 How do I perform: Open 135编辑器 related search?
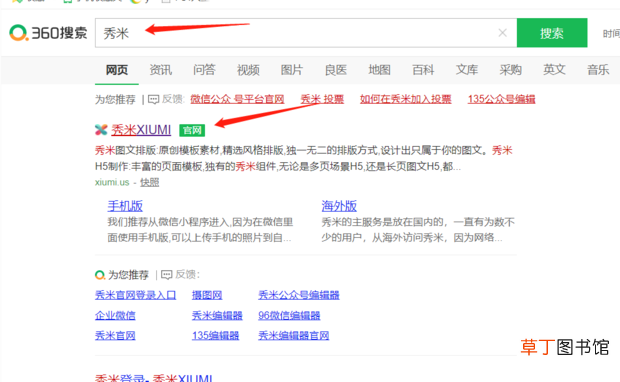pos(215,336)
